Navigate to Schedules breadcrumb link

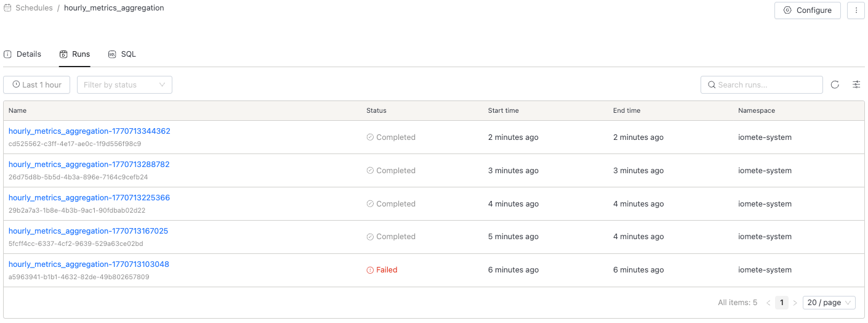tap(34, 9)
